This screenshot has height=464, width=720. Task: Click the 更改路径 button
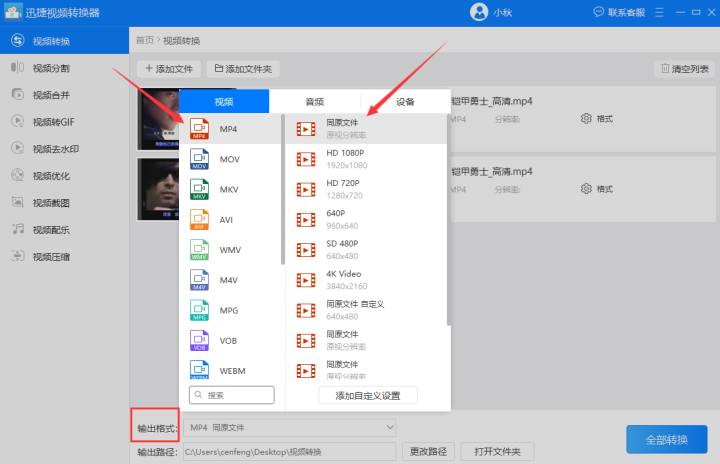click(x=428, y=452)
